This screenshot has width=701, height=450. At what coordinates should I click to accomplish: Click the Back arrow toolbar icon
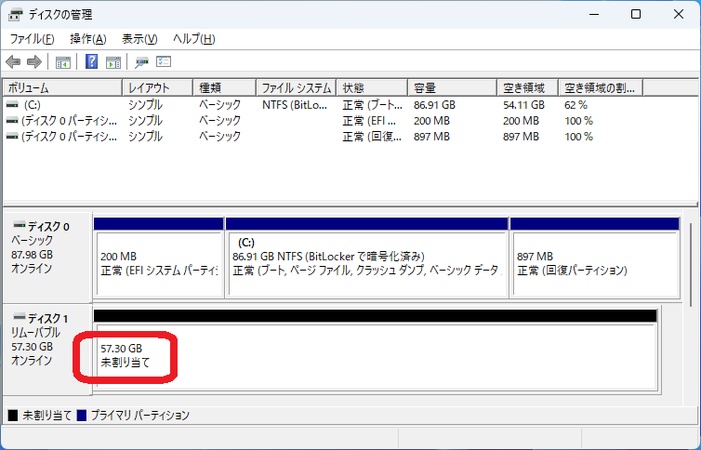pyautogui.click(x=13, y=62)
